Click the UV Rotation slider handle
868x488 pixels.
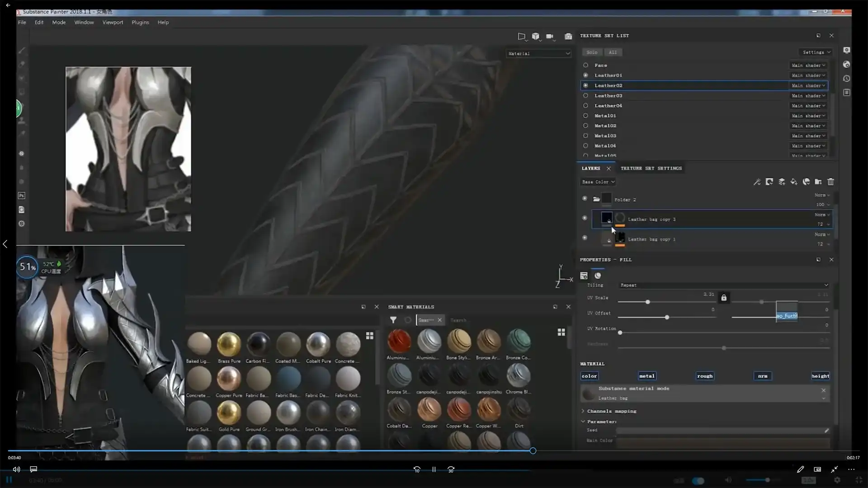tap(620, 333)
